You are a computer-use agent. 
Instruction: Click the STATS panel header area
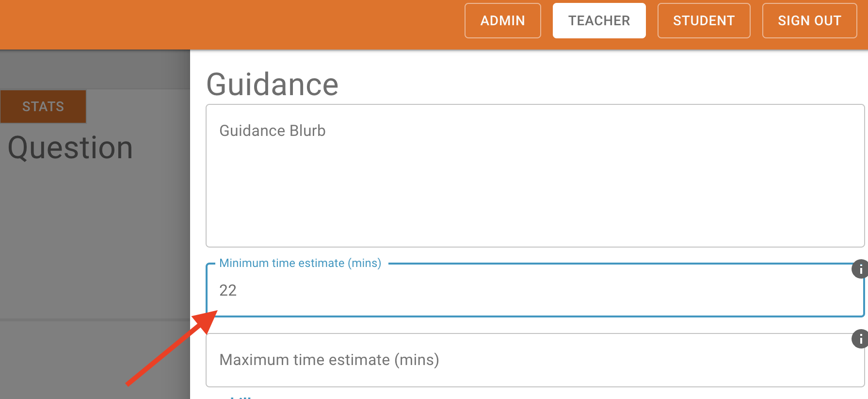(43, 106)
